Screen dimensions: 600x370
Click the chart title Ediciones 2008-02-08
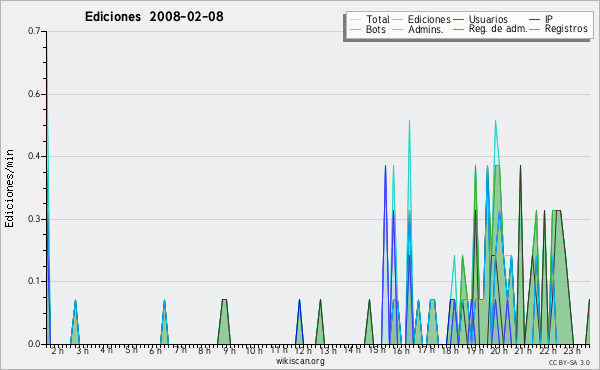(154, 17)
